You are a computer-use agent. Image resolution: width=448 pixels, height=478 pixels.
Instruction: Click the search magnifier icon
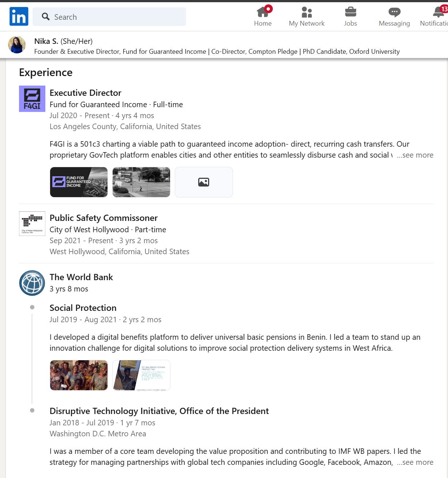pos(46,16)
